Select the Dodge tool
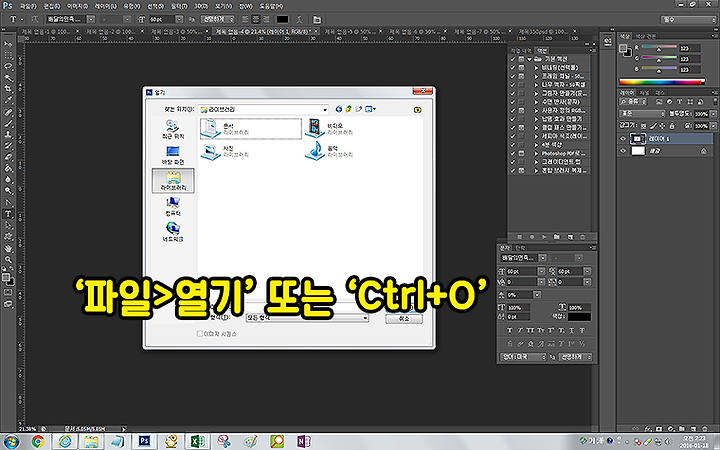This screenshot has width=720, height=450. point(8,191)
